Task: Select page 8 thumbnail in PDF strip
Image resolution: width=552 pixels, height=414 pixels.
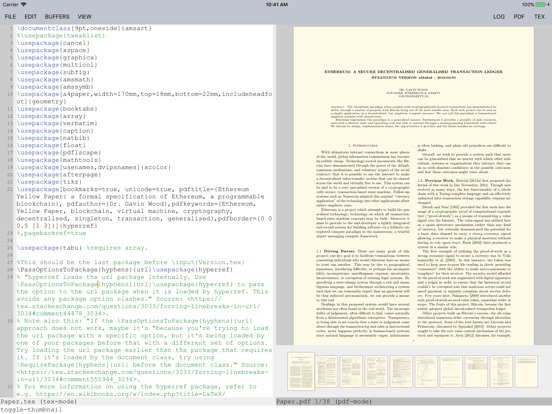Action: [476, 371]
